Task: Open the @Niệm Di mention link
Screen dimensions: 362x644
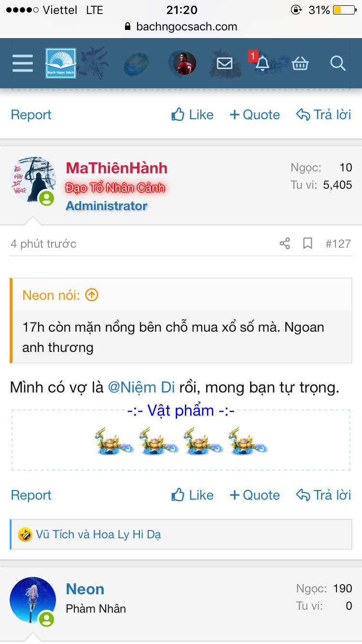Action: click(x=141, y=387)
